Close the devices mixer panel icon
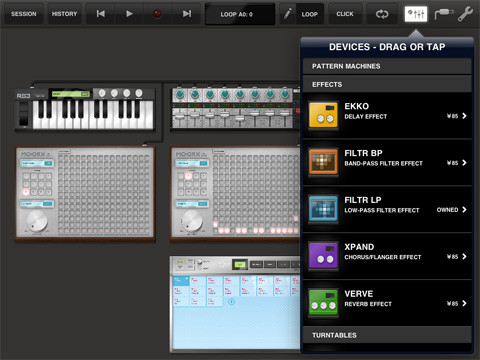Viewport: 480px width, 360px height. coord(416,14)
